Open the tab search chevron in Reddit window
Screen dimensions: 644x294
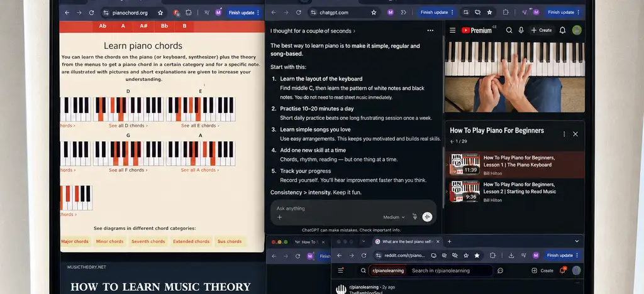click(577, 241)
